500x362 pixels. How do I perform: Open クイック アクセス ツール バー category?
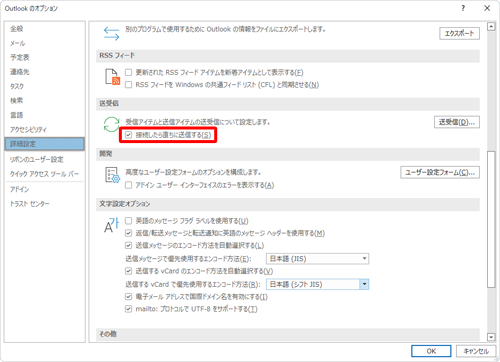pyautogui.click(x=45, y=174)
